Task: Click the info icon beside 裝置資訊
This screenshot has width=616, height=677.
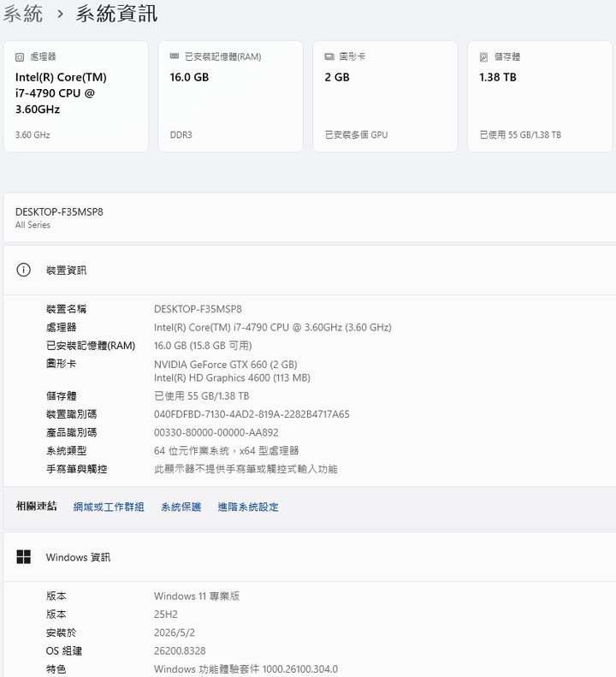Action: tap(23, 270)
